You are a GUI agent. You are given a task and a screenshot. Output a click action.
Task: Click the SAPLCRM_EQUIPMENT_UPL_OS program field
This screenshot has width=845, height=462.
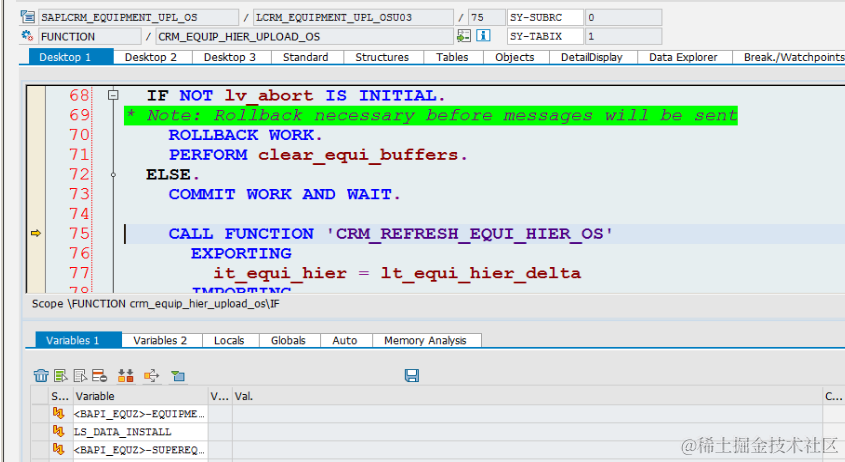pos(138,17)
